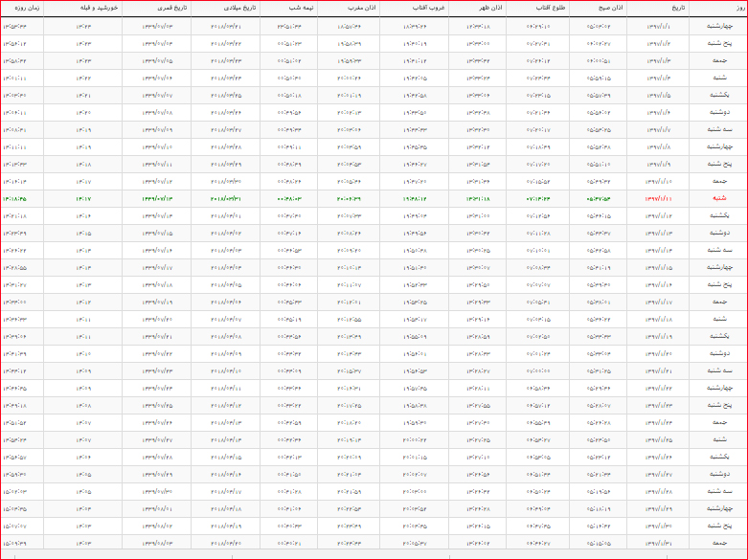Click the lunar date ۱۴۳۹/۰۸/۰۱
Image resolution: width=748 pixels, height=560 pixels.
(157, 508)
